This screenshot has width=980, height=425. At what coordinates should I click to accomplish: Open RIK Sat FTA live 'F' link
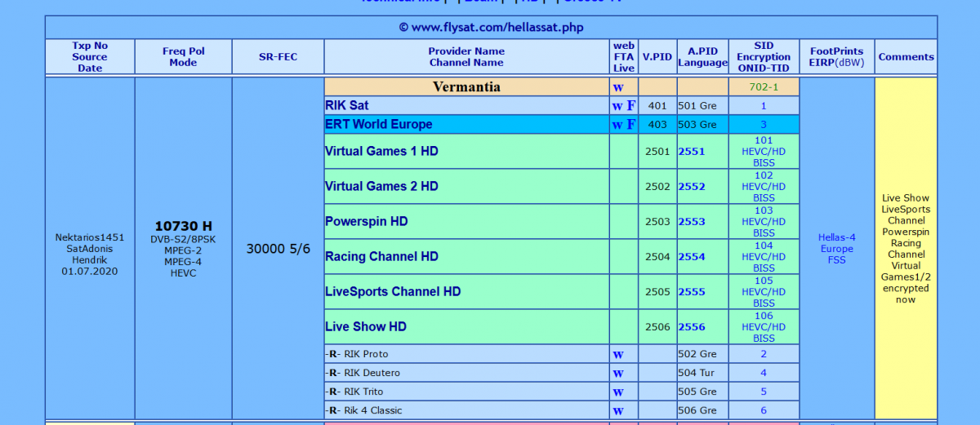tap(631, 106)
